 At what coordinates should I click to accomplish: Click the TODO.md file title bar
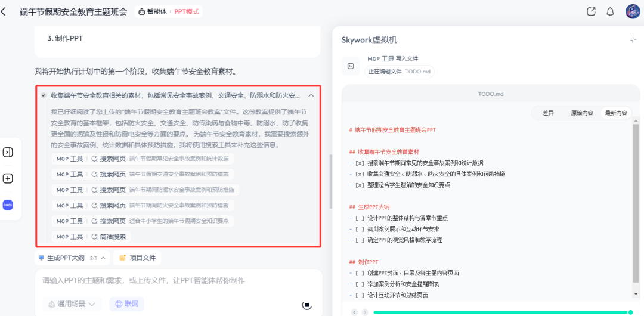[x=490, y=94]
